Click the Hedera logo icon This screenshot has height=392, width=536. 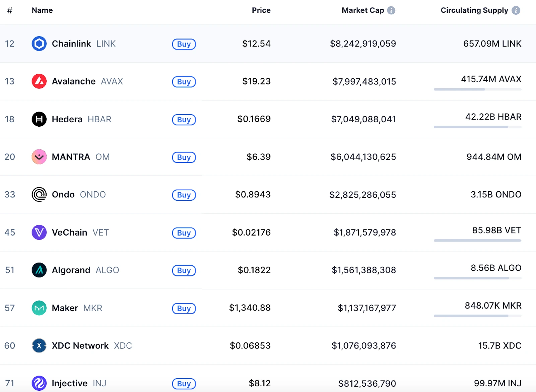pos(39,119)
